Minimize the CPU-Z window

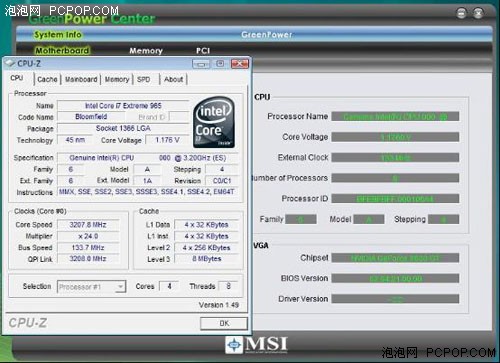[x=201, y=64]
